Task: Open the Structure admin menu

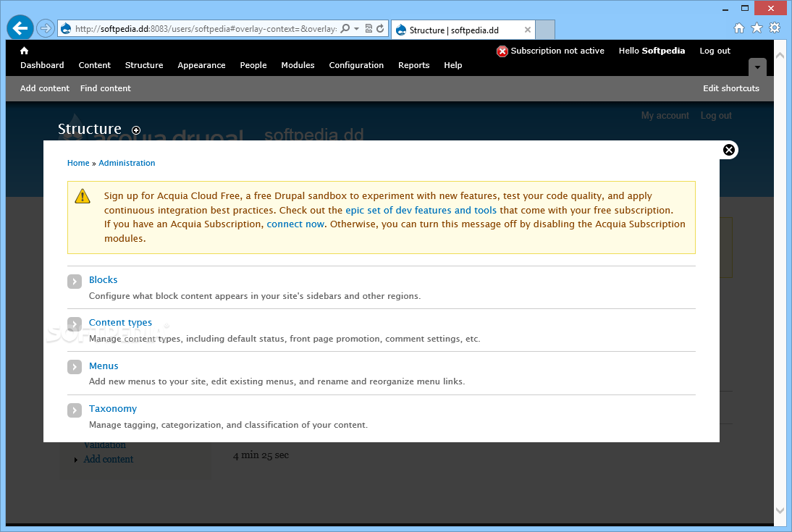Action: point(144,65)
